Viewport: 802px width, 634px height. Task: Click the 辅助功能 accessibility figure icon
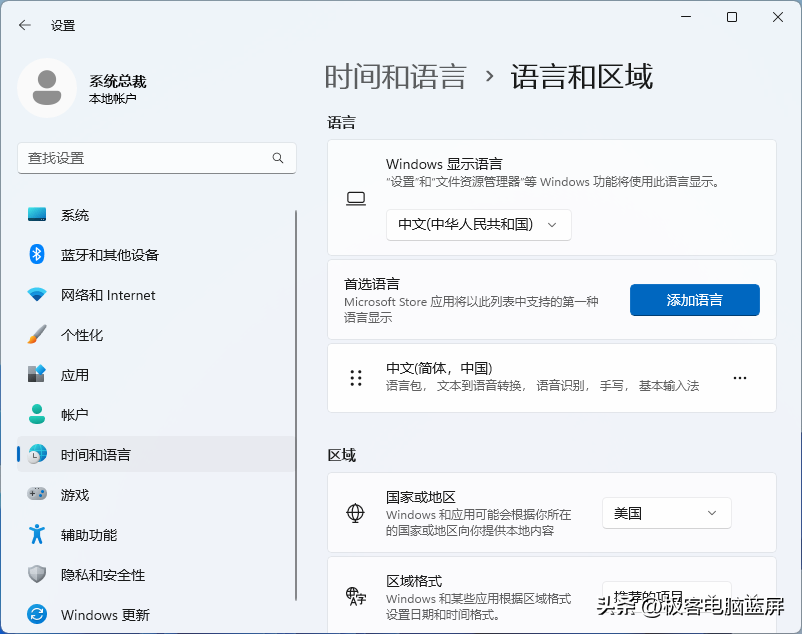37,534
